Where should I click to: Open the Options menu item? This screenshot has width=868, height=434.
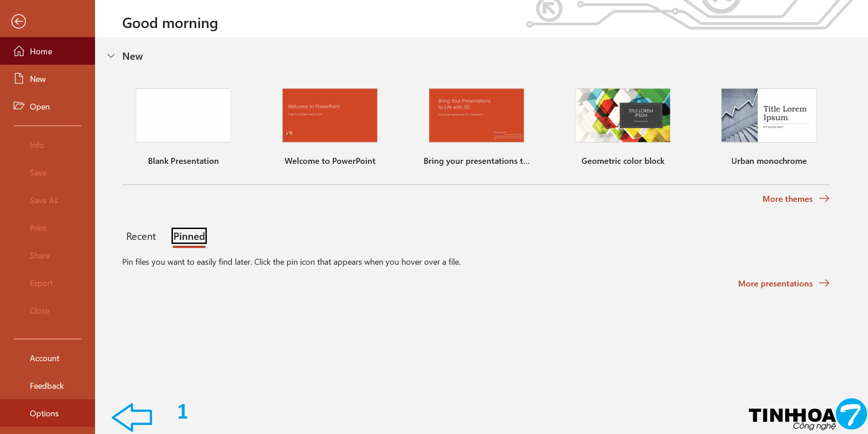point(44,413)
